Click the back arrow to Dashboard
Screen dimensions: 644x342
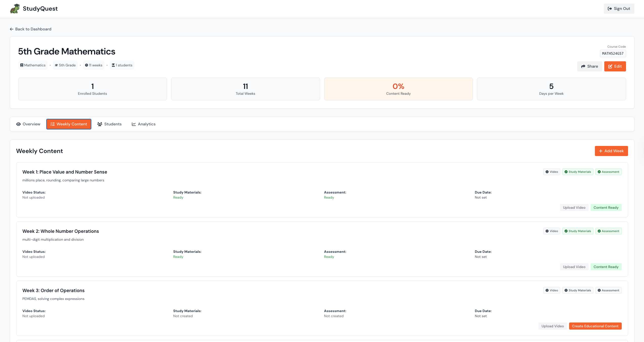click(12, 29)
